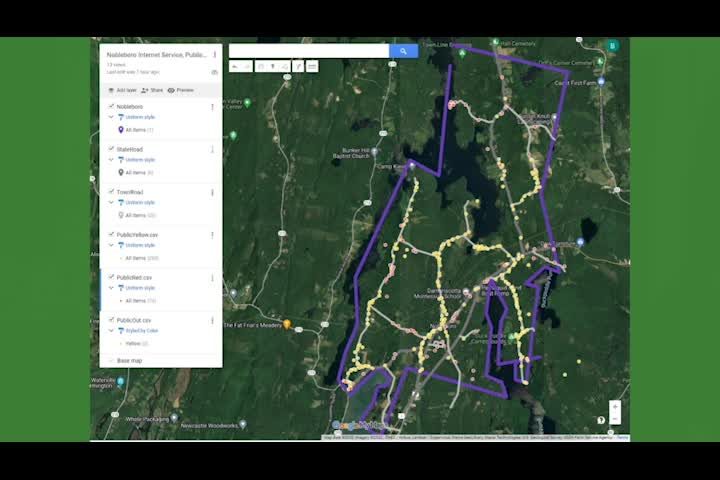Toggle StateRoad layer visibility checkbox

111,149
